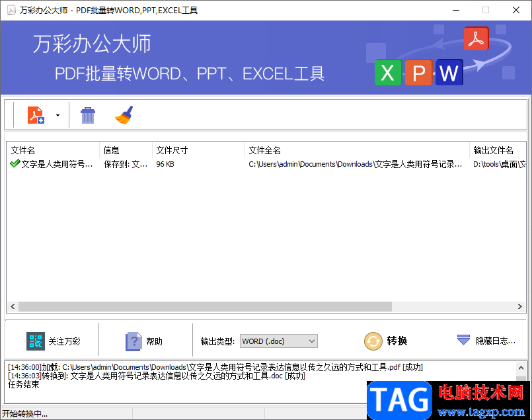The height and width of the screenshot is (420, 532).
Task: Start conversion with 转换 button
Action: [397, 341]
